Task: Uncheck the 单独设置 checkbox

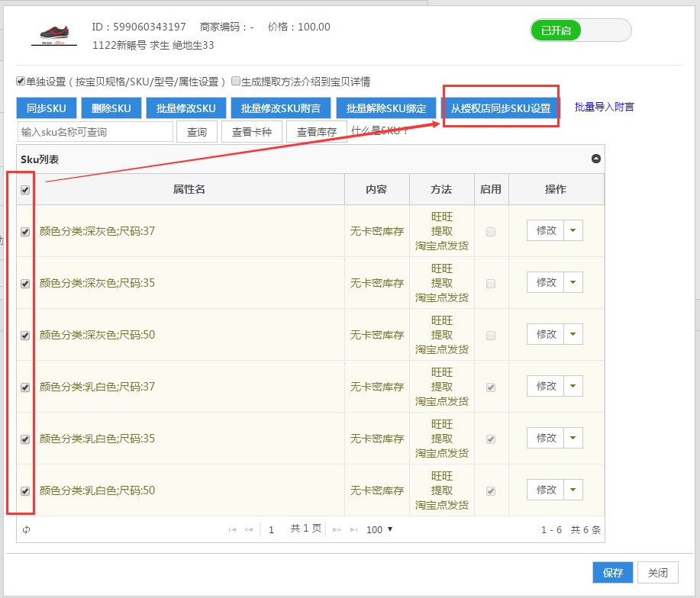Action: (x=21, y=81)
